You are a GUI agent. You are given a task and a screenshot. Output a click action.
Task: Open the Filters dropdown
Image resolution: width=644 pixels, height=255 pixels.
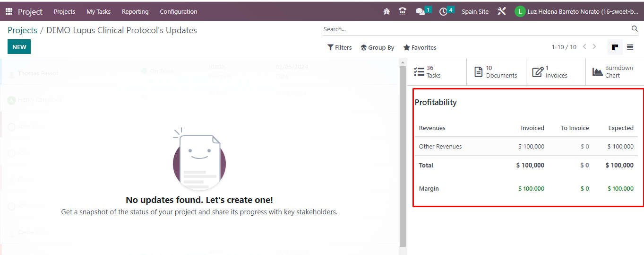tap(340, 47)
